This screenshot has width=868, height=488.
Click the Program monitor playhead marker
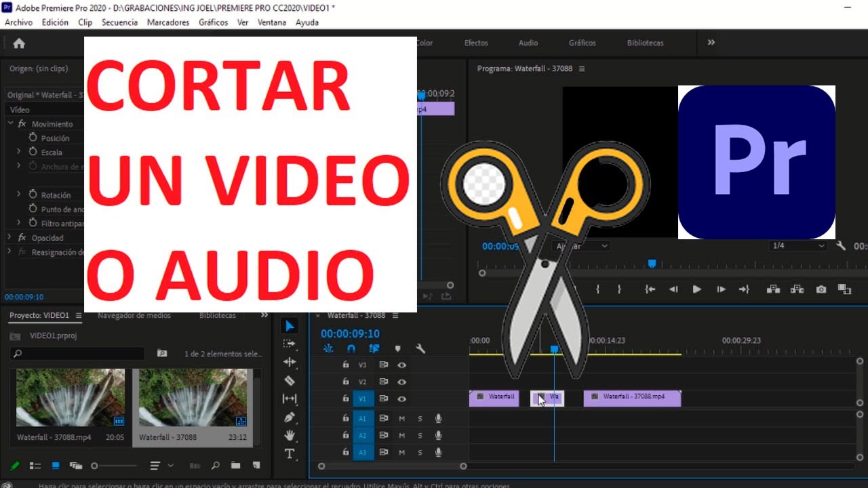[652, 264]
